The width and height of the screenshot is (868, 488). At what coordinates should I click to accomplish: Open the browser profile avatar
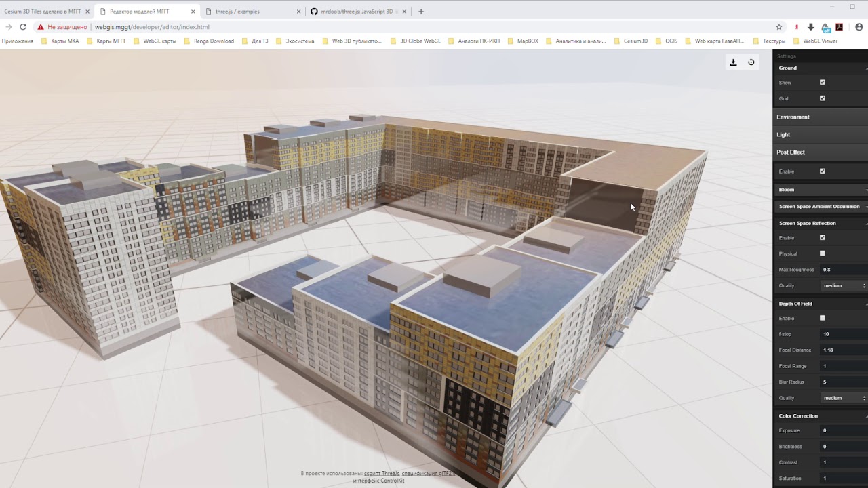point(859,27)
